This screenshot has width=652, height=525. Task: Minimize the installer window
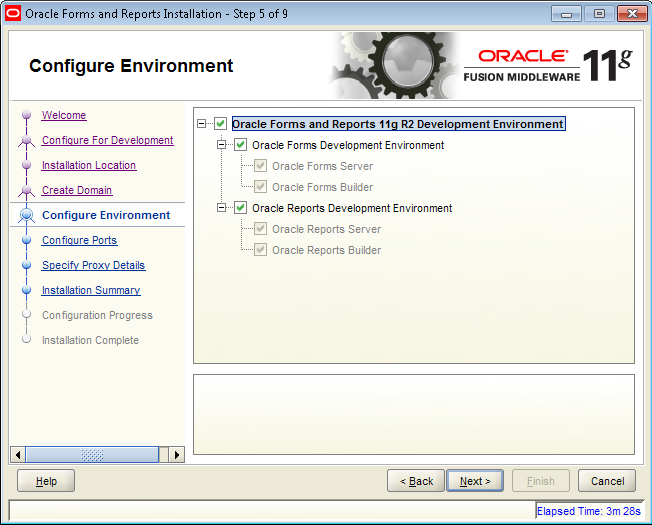[566, 14]
